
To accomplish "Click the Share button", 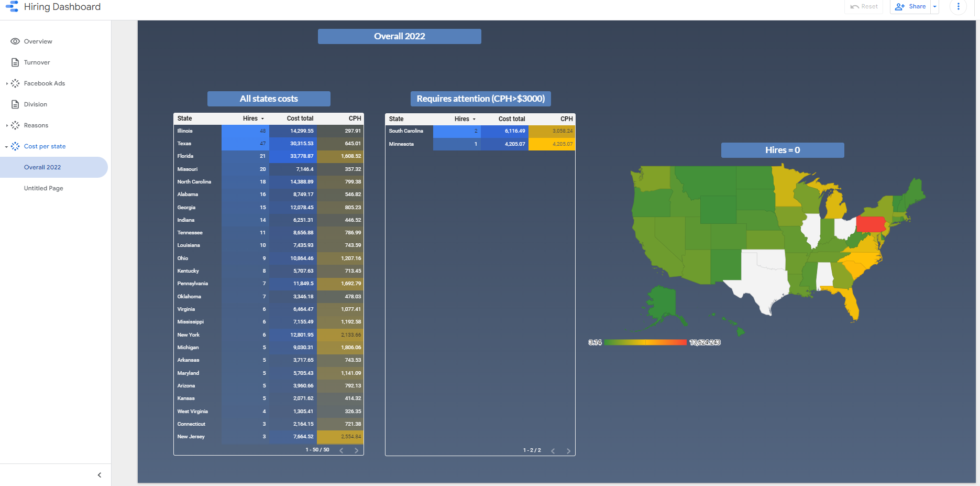I will (910, 6).
